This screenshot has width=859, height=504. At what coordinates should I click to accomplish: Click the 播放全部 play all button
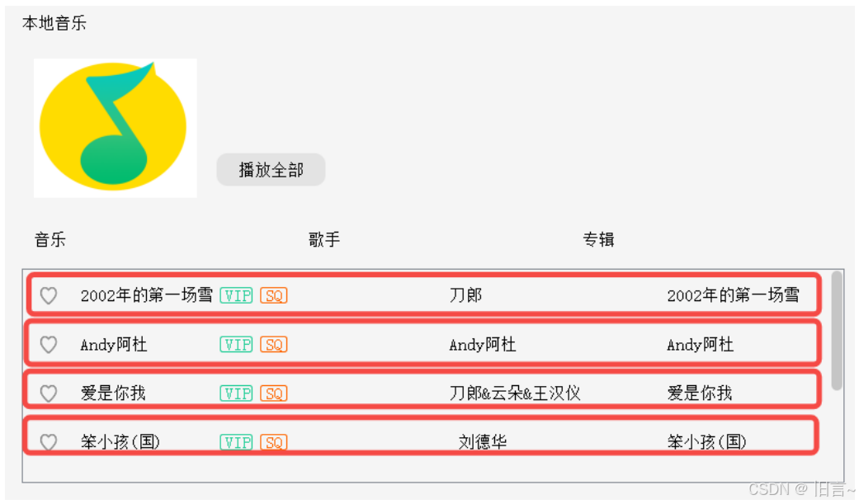(271, 170)
